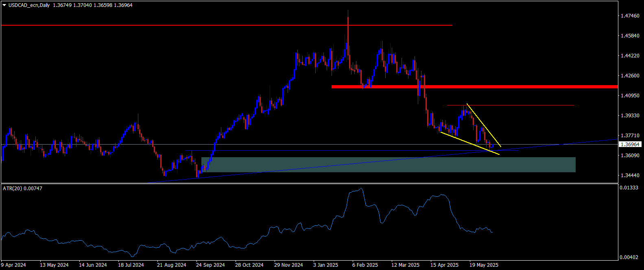Click the 18 Jul 2024 date label

tap(131, 265)
